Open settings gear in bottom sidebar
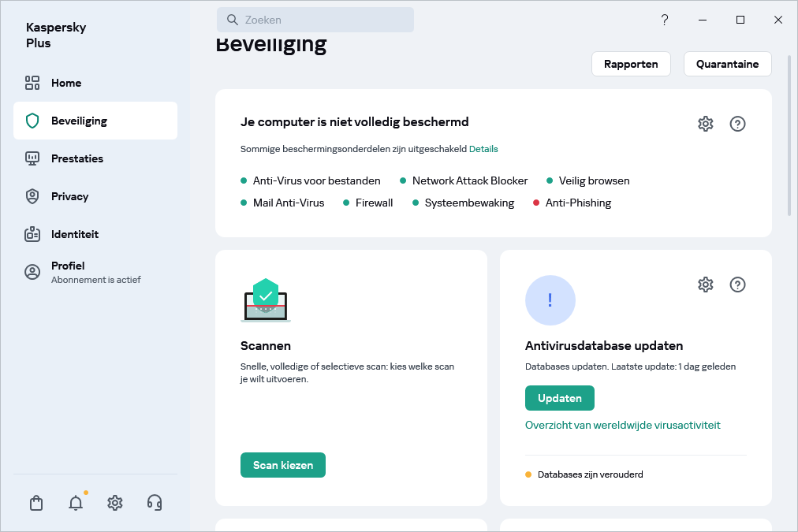Image resolution: width=798 pixels, height=532 pixels. 115,503
